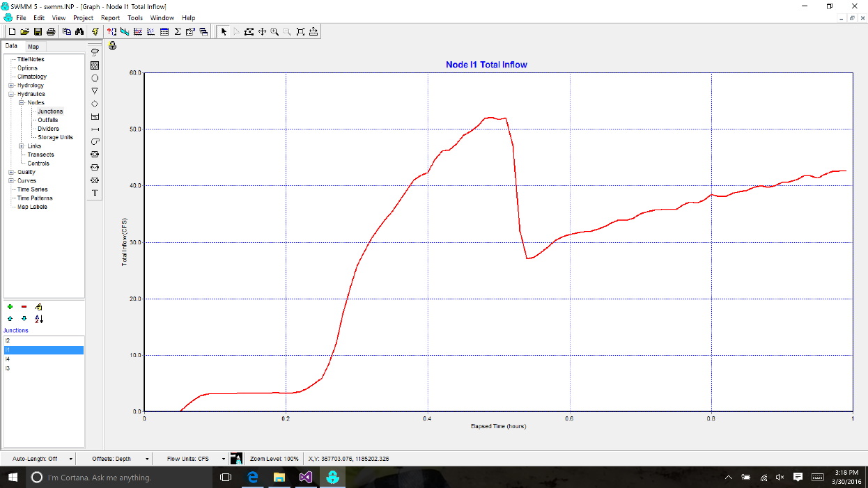The image size is (868, 488).
Task: Pick the Outfall triangle tool
Action: pos(95,90)
